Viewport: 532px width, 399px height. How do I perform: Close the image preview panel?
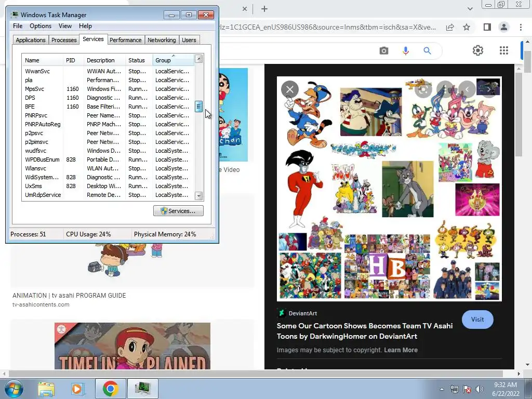[x=290, y=89]
